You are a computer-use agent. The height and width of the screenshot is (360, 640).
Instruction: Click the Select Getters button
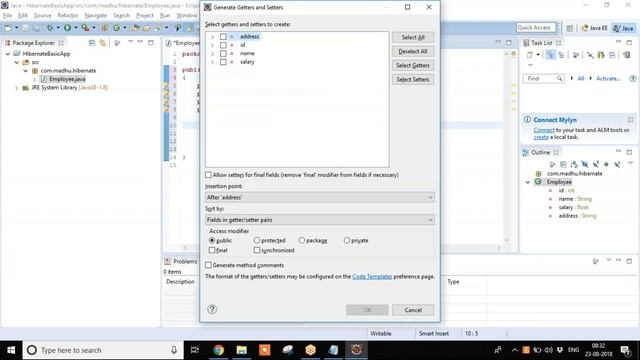[x=413, y=65]
